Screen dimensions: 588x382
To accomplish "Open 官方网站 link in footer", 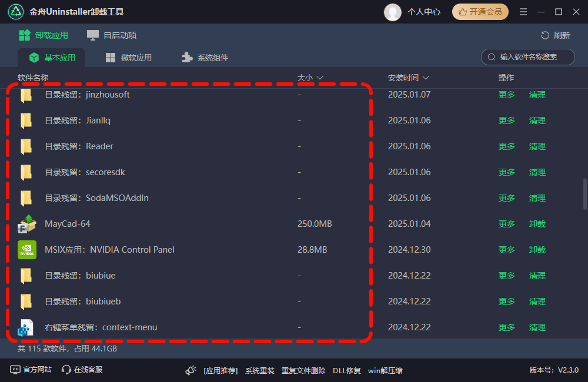I will coord(31,370).
